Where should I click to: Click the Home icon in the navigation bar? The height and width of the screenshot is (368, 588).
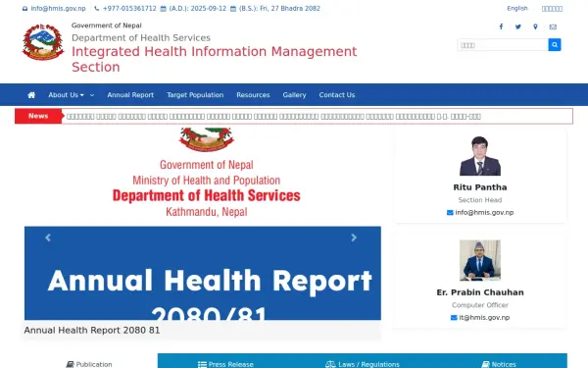point(31,95)
